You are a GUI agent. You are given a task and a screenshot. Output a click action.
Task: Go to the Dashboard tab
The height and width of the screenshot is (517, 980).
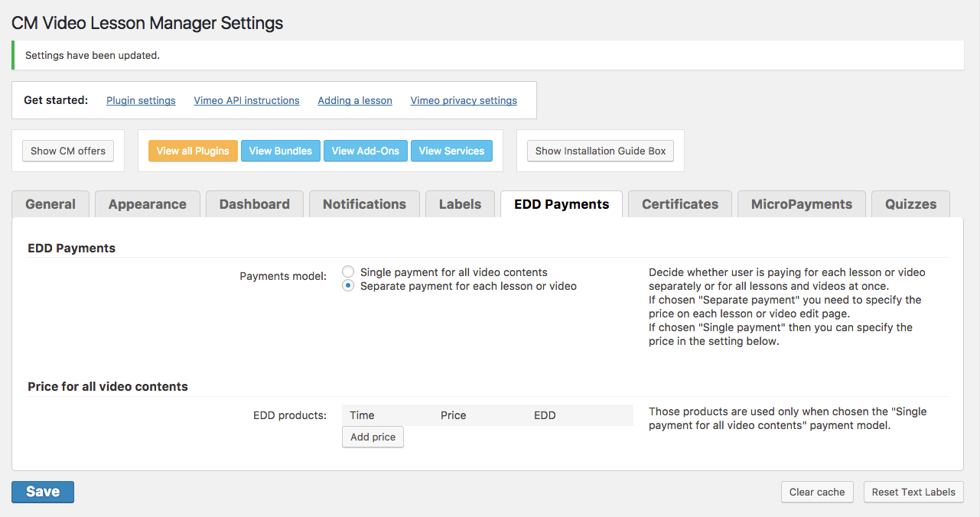254,204
